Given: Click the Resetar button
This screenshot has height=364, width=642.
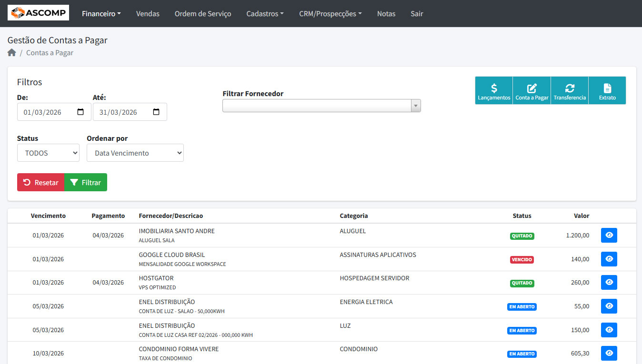Looking at the screenshot, I should point(40,182).
